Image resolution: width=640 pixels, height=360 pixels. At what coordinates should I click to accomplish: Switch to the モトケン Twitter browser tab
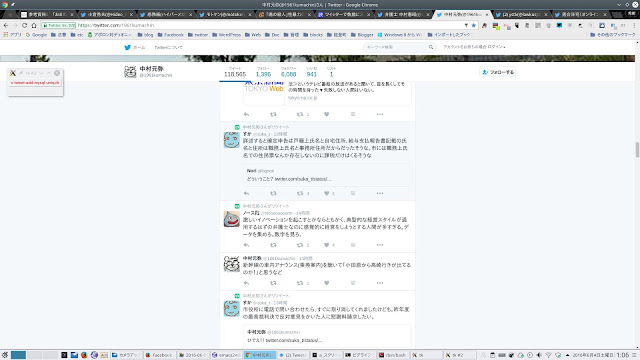click(x=225, y=14)
